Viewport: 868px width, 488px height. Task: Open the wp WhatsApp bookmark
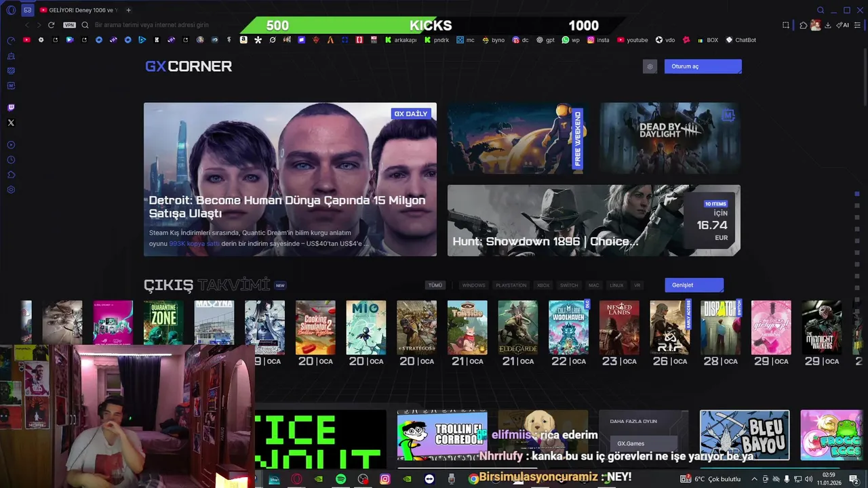point(571,40)
